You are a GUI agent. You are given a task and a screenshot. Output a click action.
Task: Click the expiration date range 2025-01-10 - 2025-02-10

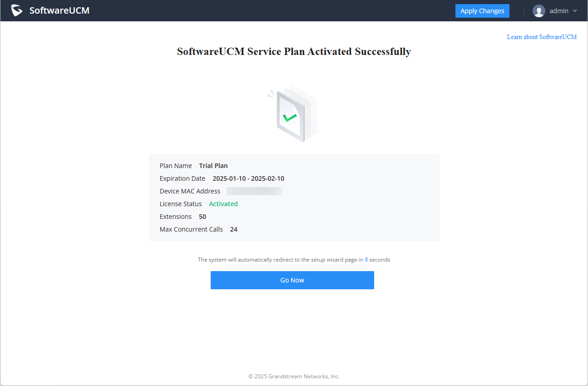tap(248, 178)
